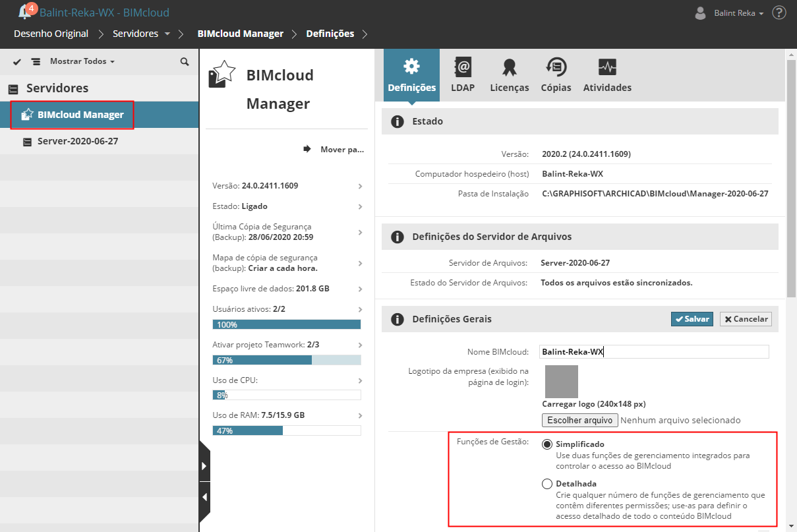Select the Detalhada management roles option
797x532 pixels.
point(547,484)
